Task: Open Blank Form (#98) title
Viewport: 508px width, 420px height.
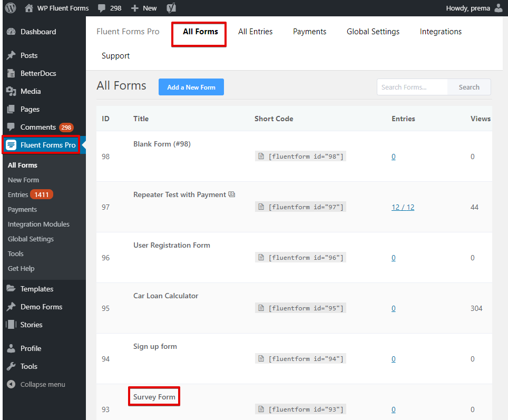Action: [x=162, y=144]
